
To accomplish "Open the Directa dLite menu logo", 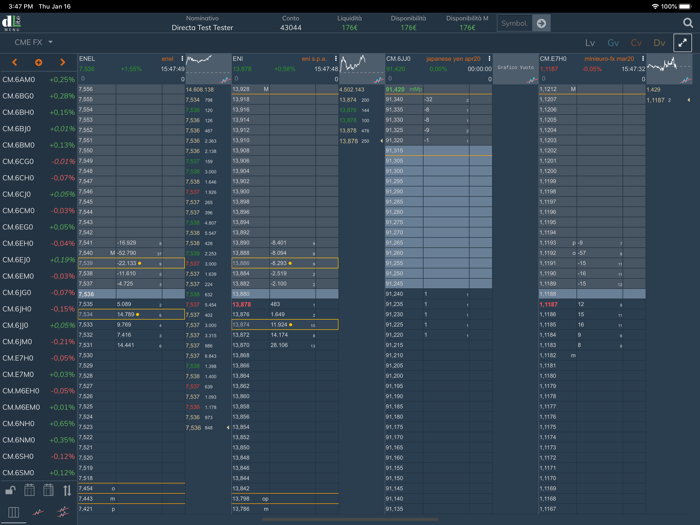I will pos(12,23).
